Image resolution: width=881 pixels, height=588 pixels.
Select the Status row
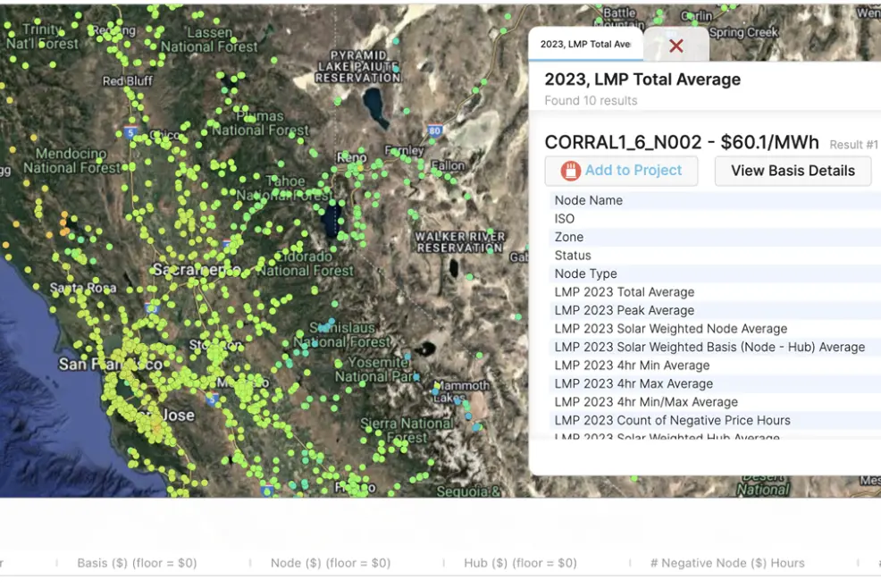(715, 256)
